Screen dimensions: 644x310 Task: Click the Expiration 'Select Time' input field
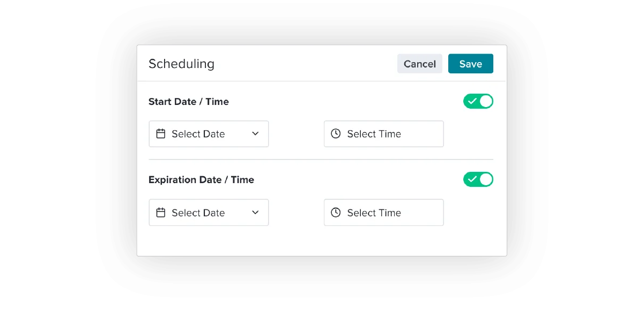(x=383, y=213)
